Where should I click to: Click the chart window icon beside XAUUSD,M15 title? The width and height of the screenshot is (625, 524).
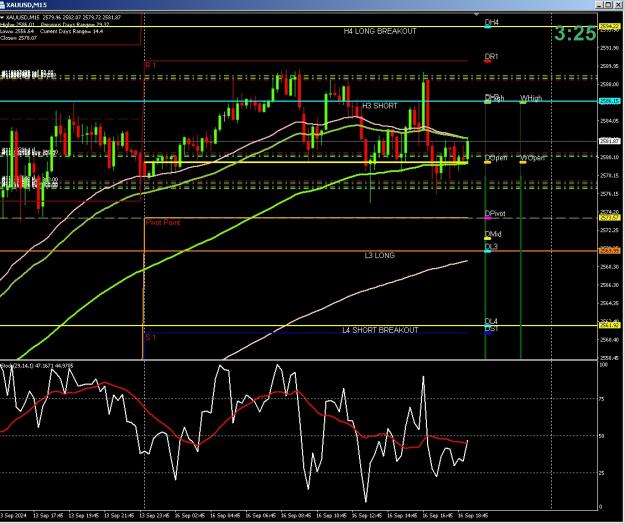tap(3, 4)
